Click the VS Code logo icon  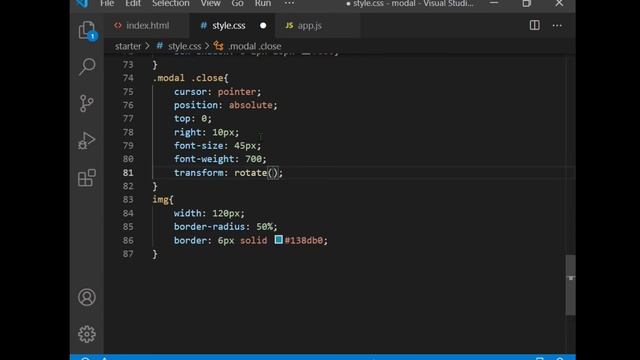tap(82, 3)
